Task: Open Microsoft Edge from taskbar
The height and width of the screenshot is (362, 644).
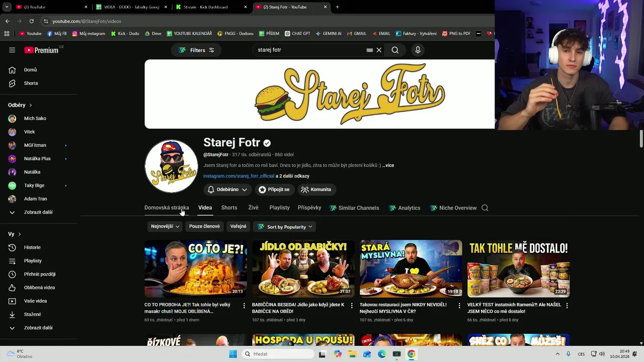Action: [x=382, y=354]
